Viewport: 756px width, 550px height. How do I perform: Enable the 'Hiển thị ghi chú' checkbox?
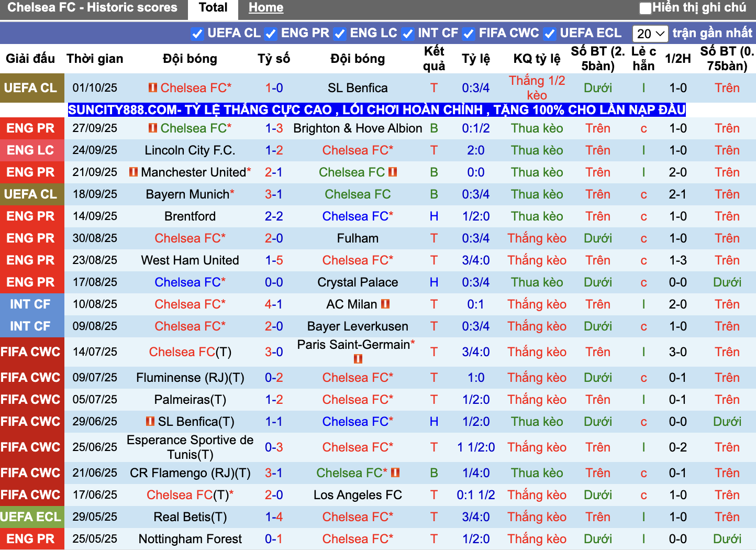click(x=646, y=8)
